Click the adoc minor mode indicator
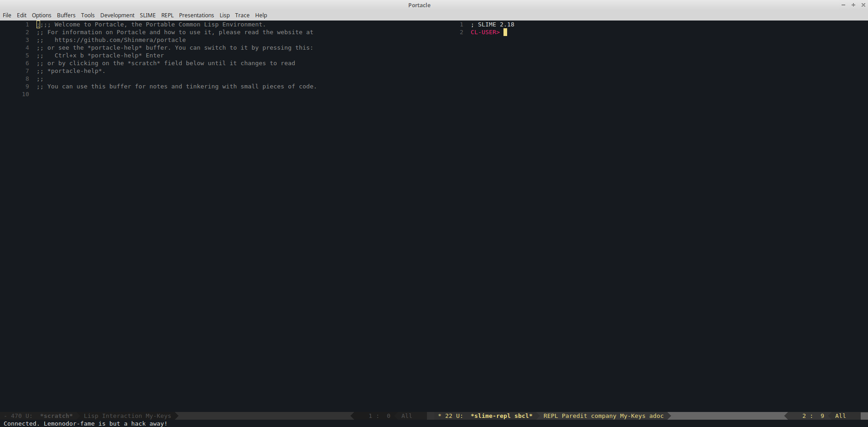868x427 pixels. click(x=657, y=416)
